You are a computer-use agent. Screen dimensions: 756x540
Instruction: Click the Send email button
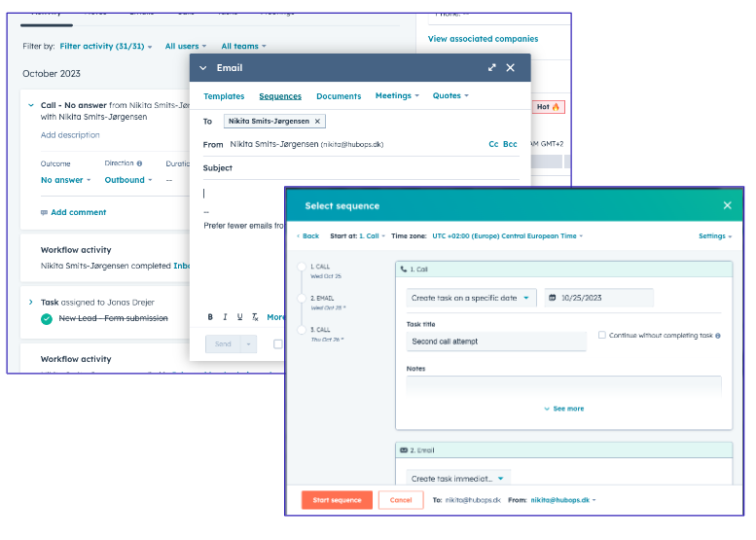pyautogui.click(x=223, y=344)
